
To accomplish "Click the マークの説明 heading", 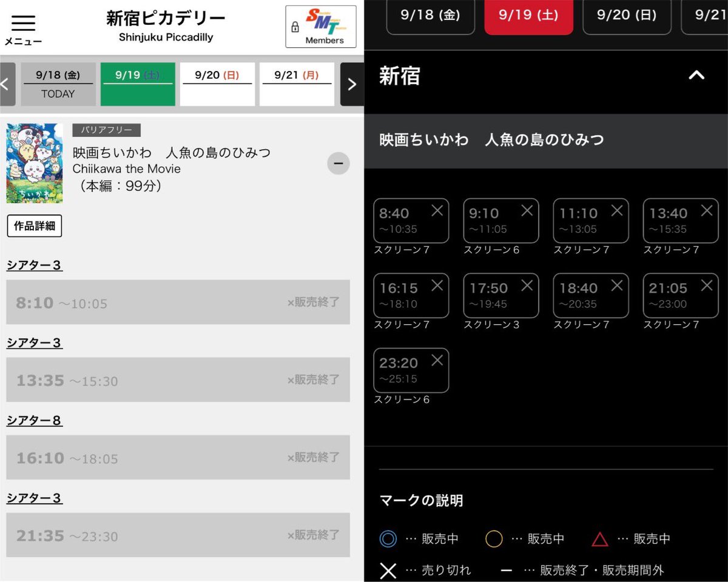I will point(421,501).
